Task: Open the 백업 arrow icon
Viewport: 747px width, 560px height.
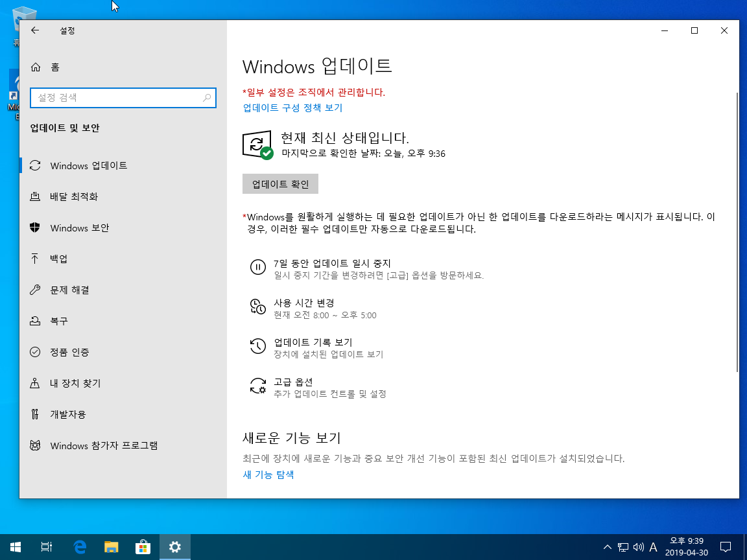Action: (x=35, y=259)
